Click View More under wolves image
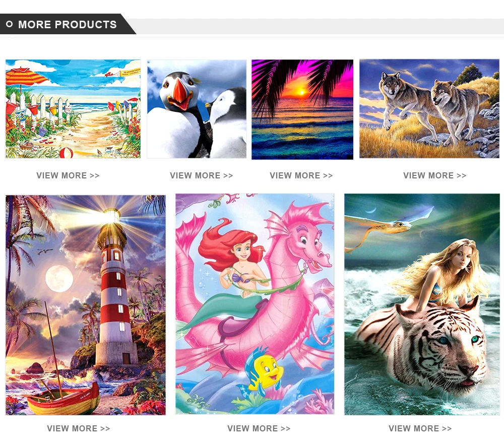 [x=435, y=175]
